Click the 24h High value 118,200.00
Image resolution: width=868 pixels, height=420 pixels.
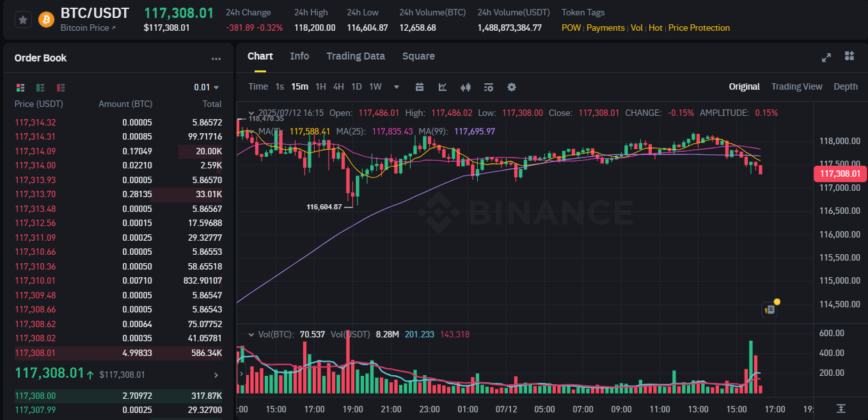(x=315, y=28)
